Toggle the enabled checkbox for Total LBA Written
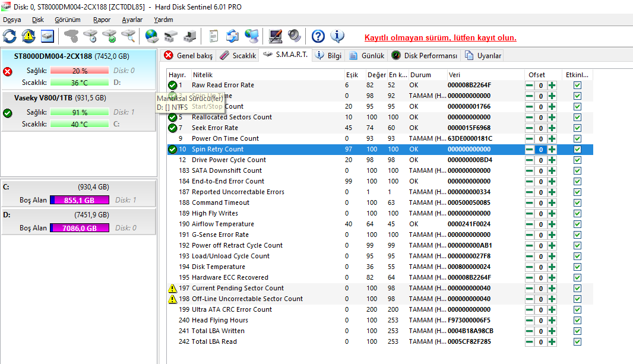The width and height of the screenshot is (633, 364). [x=577, y=331]
